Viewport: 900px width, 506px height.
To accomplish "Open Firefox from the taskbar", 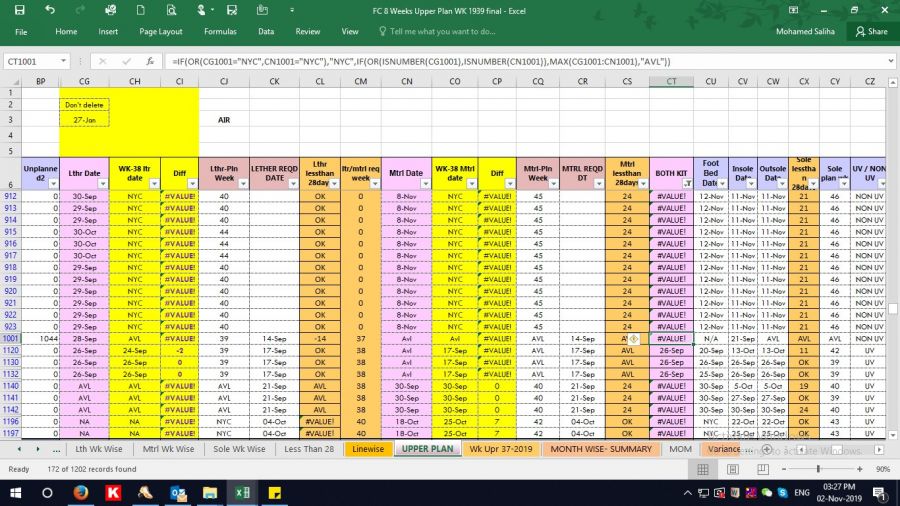I will [x=81, y=493].
